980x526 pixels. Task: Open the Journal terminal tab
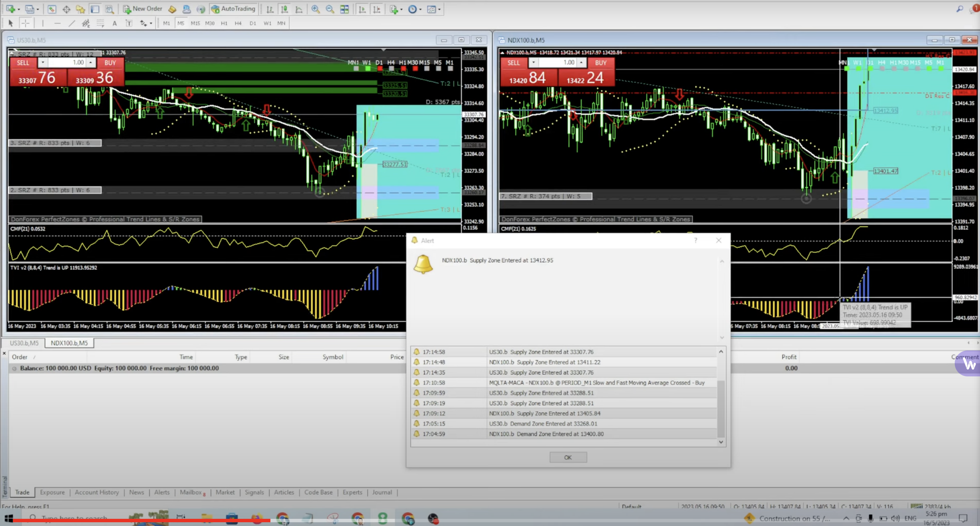[382, 492]
